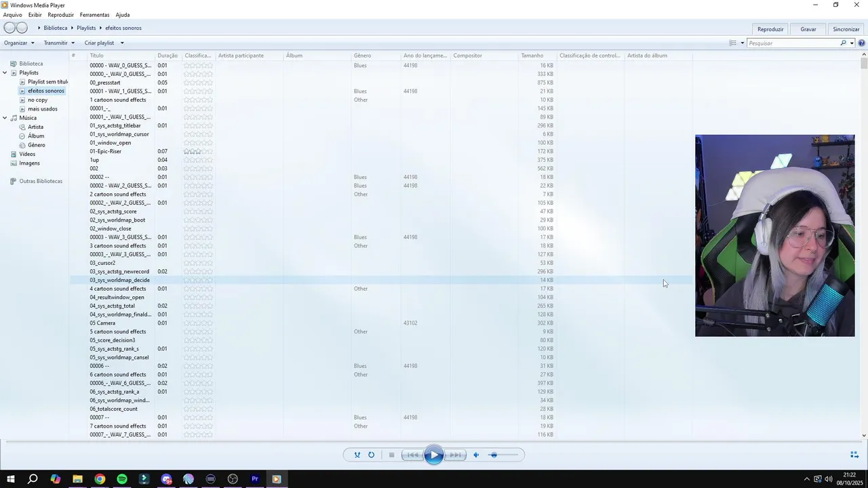Select the track '00_pressstart'

[380, 83]
